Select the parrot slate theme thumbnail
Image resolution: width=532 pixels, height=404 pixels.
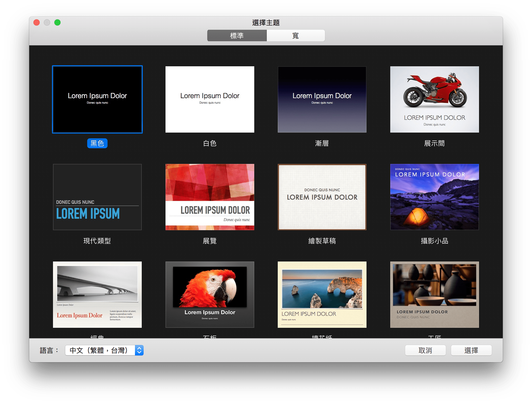pos(210,295)
